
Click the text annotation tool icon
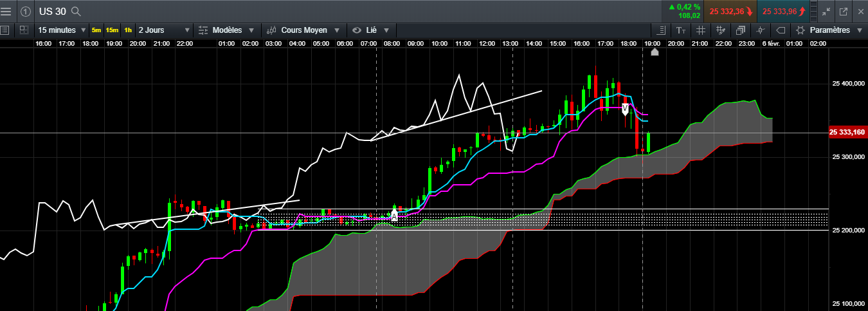pyautogui.click(x=681, y=30)
